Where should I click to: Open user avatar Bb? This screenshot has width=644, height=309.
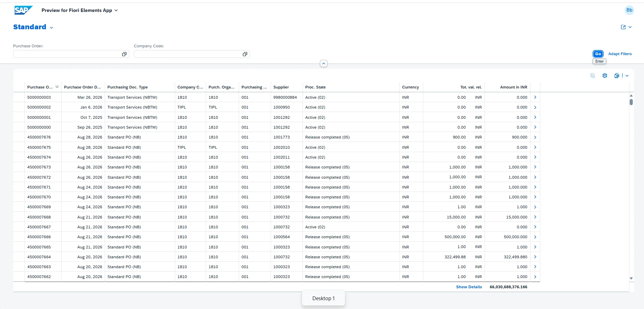pyautogui.click(x=629, y=10)
